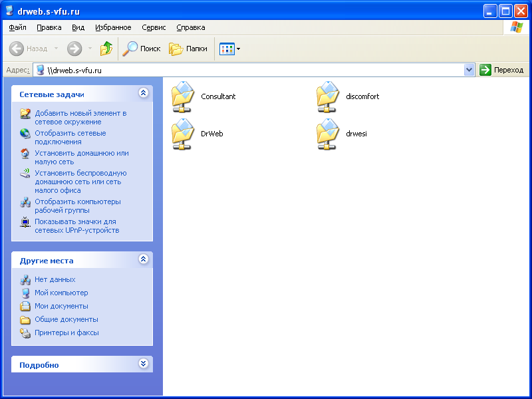This screenshot has width=532, height=399.
Task: Select the drwesi network folder icon
Action: (x=328, y=134)
